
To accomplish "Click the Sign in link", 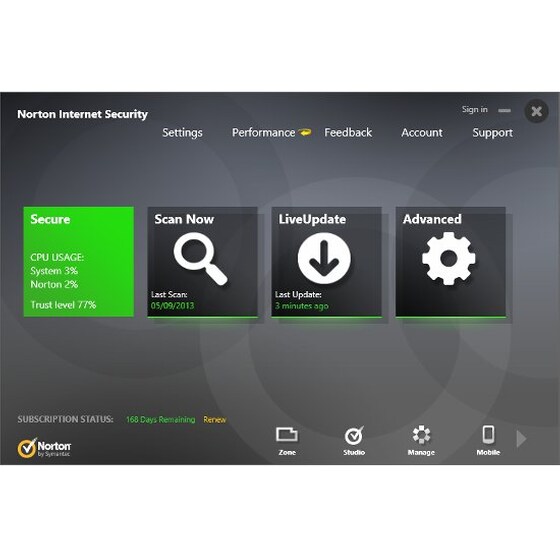I will click(475, 110).
